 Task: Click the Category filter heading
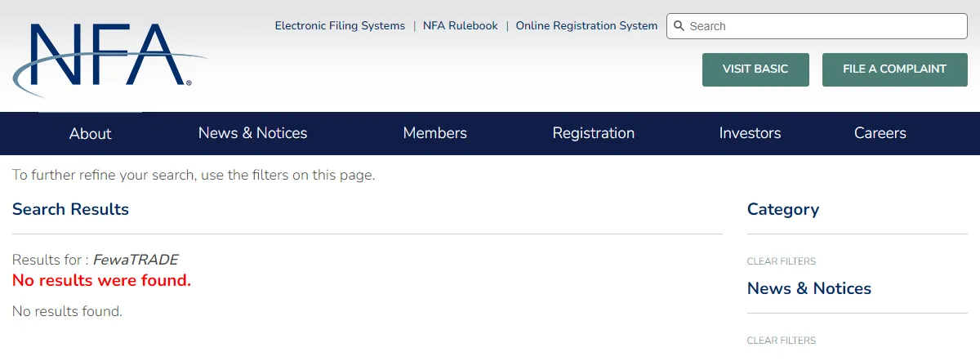(783, 209)
